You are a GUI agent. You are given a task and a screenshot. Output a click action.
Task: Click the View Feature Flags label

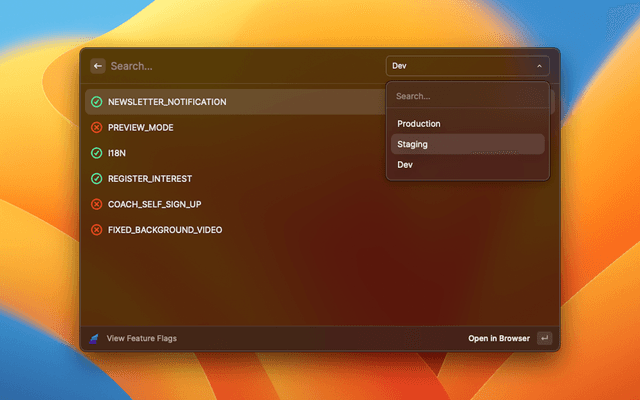pos(142,338)
